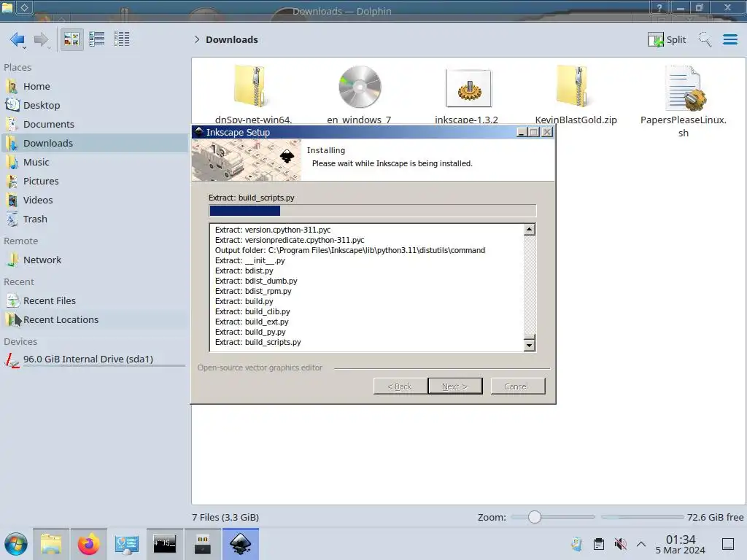The width and height of the screenshot is (747, 560).
Task: Click the Show Desktop tray button
Action: (x=728, y=544)
